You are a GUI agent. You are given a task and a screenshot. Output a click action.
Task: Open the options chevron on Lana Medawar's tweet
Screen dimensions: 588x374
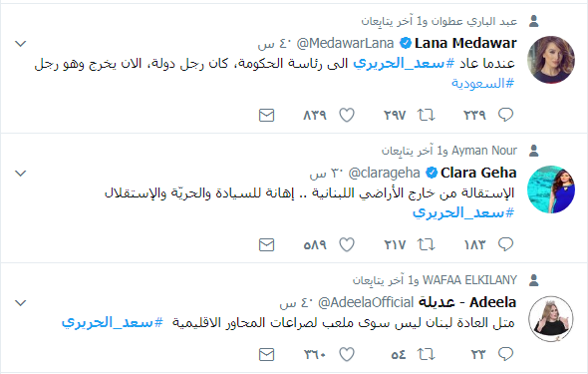[20, 44]
